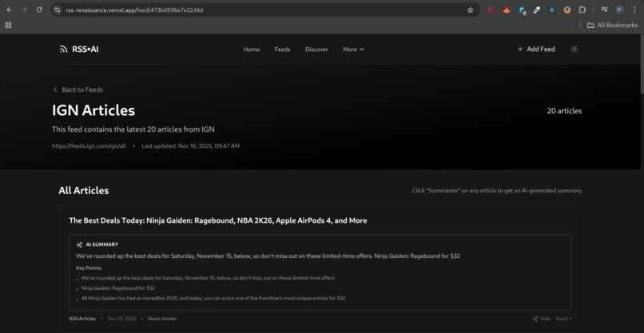The width and height of the screenshot is (644, 333).
Task: Click the author name Noah Hunter
Action: 163,319
